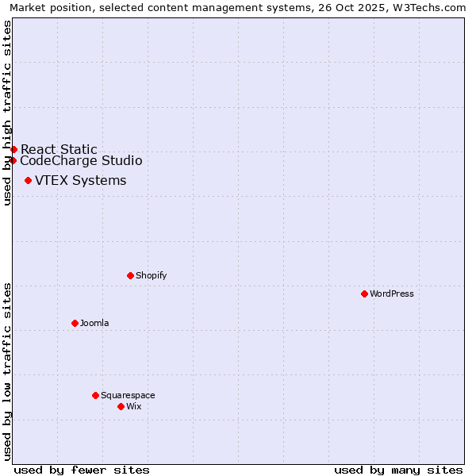This screenshot has height=476, width=476.
Task: Select the WordPress text label
Action: point(391,294)
